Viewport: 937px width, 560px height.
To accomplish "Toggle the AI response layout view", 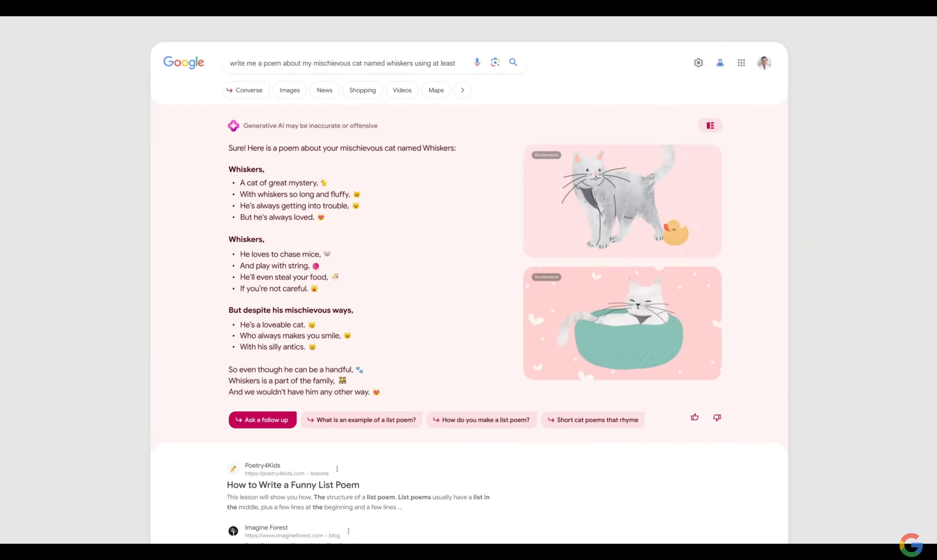I will [710, 126].
